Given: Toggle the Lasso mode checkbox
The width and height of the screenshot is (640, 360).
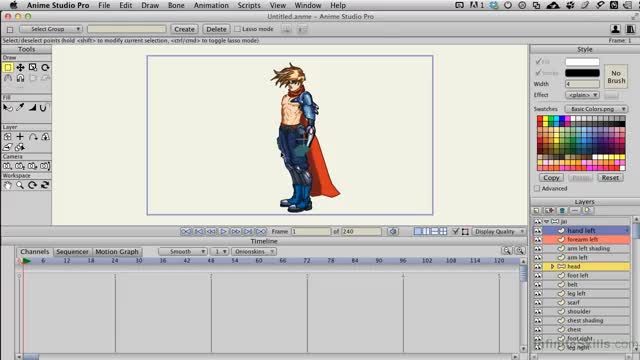Looking at the screenshot, I should [x=237, y=29].
